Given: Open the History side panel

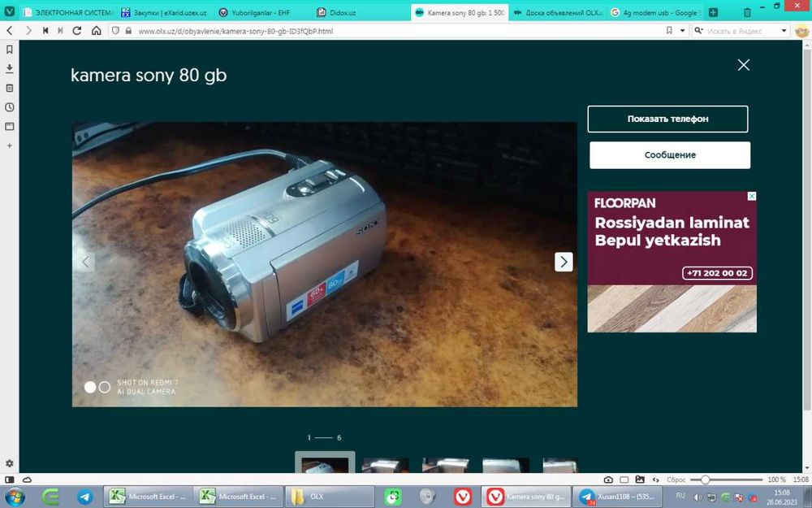Looking at the screenshot, I should (x=9, y=107).
